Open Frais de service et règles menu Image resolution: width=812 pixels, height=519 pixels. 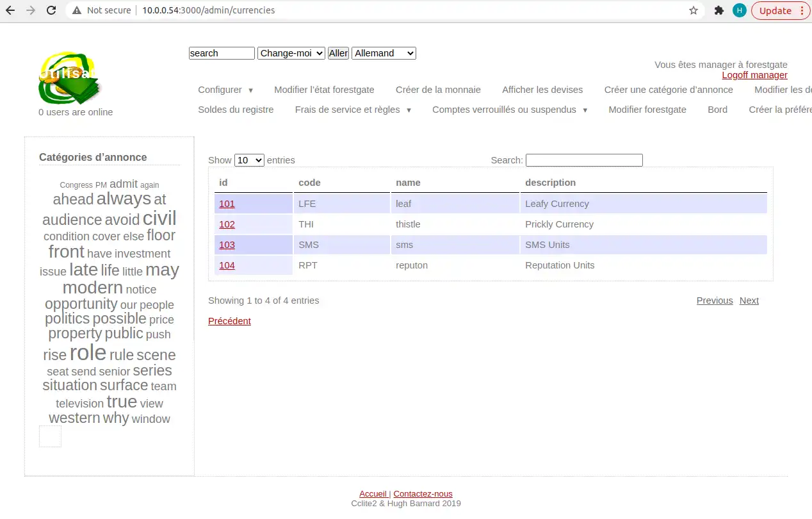(353, 110)
